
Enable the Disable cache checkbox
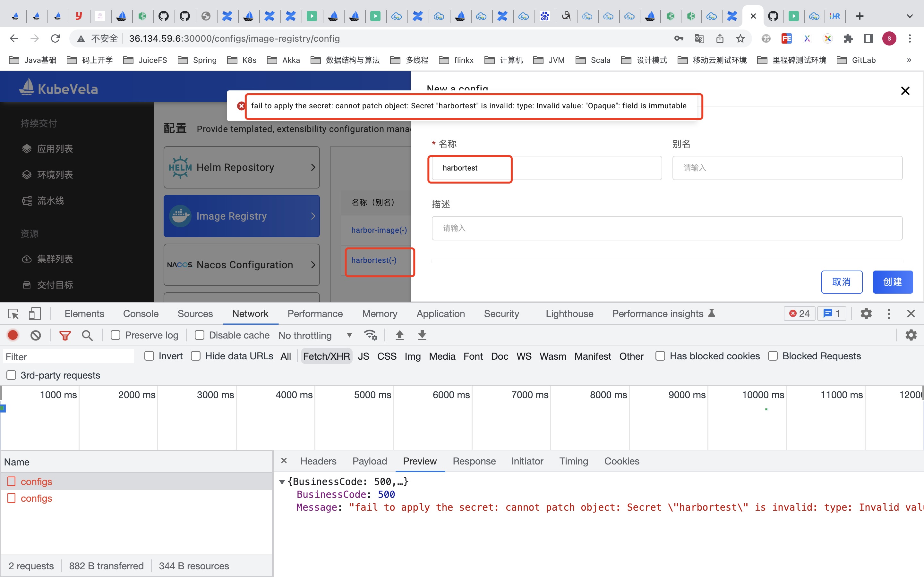[200, 335]
